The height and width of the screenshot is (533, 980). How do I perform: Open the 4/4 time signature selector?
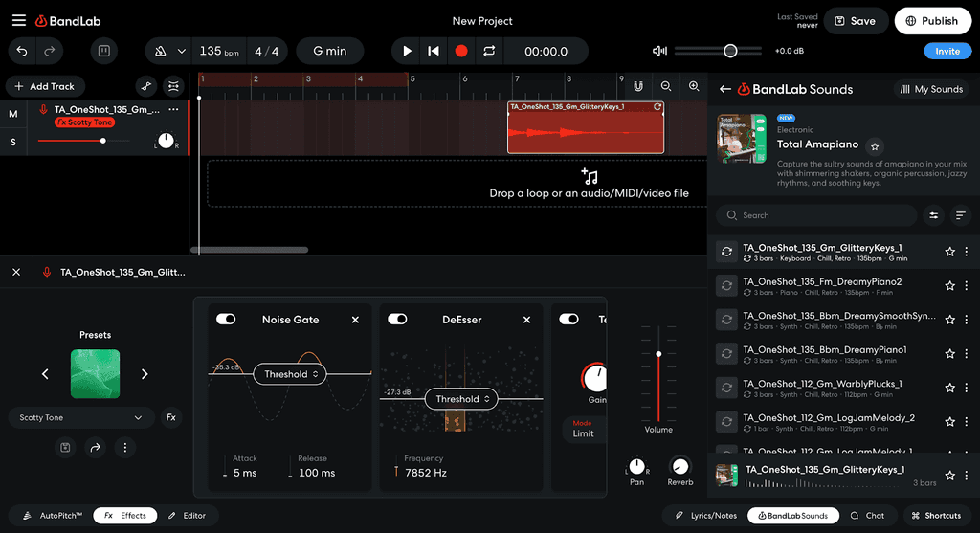click(267, 52)
